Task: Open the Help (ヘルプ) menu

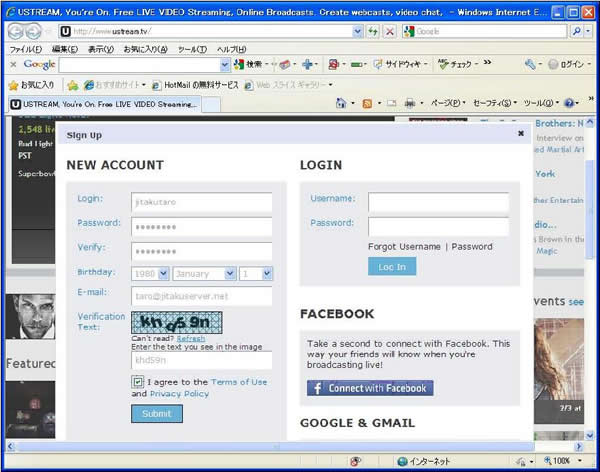Action: (232, 49)
